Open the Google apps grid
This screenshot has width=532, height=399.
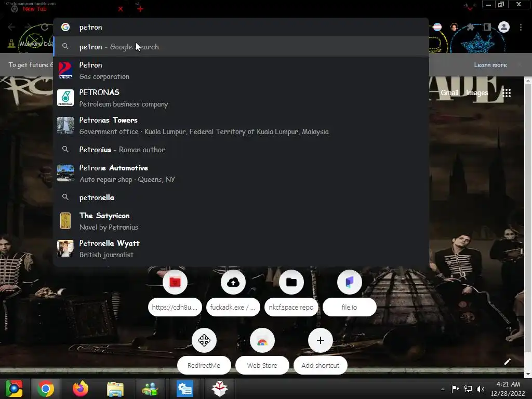point(507,92)
